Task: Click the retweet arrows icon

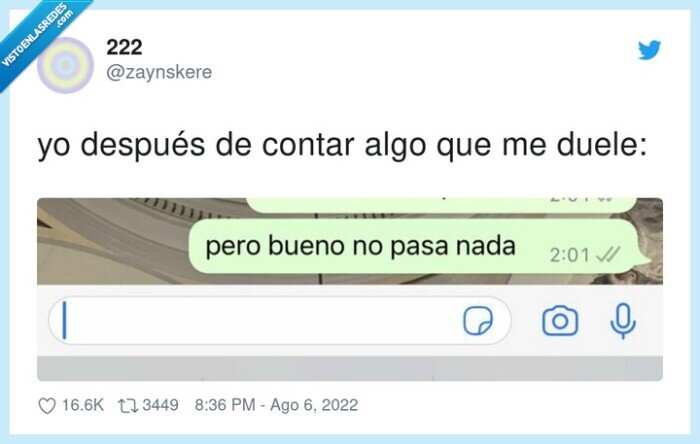Action: [x=128, y=406]
